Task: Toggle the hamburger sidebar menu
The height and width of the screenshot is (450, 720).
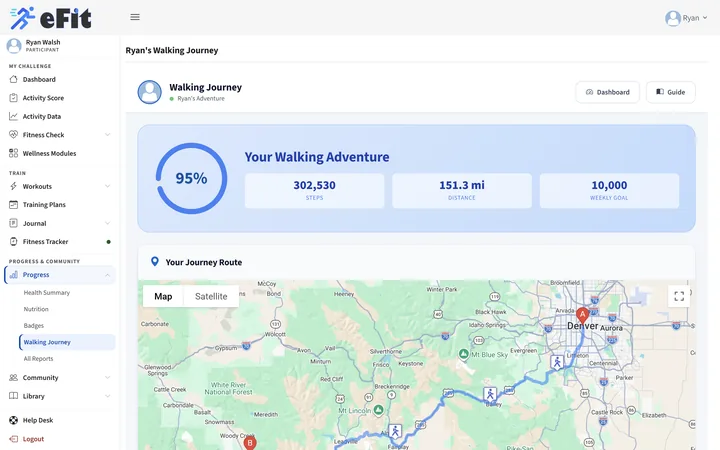Action: (x=135, y=17)
